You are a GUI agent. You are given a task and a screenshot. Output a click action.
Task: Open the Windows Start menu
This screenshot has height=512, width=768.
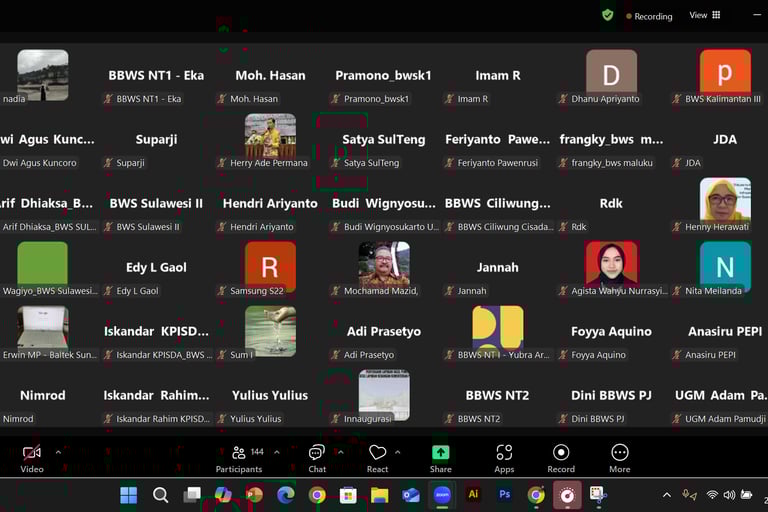pos(129,495)
